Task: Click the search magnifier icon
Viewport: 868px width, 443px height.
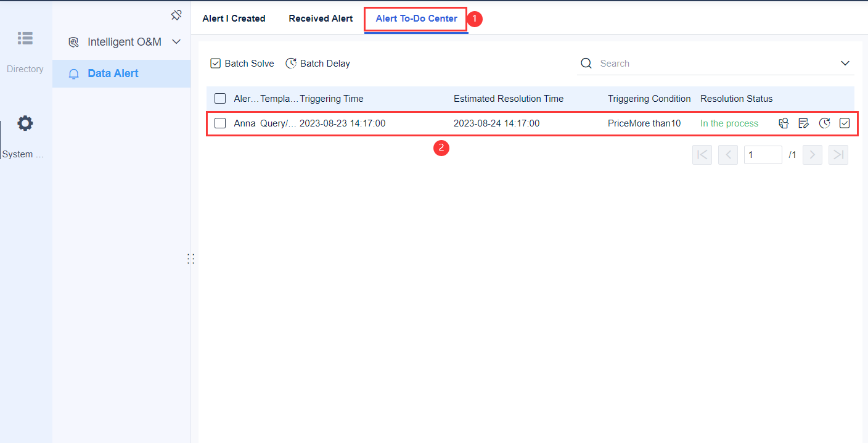Action: pos(585,63)
